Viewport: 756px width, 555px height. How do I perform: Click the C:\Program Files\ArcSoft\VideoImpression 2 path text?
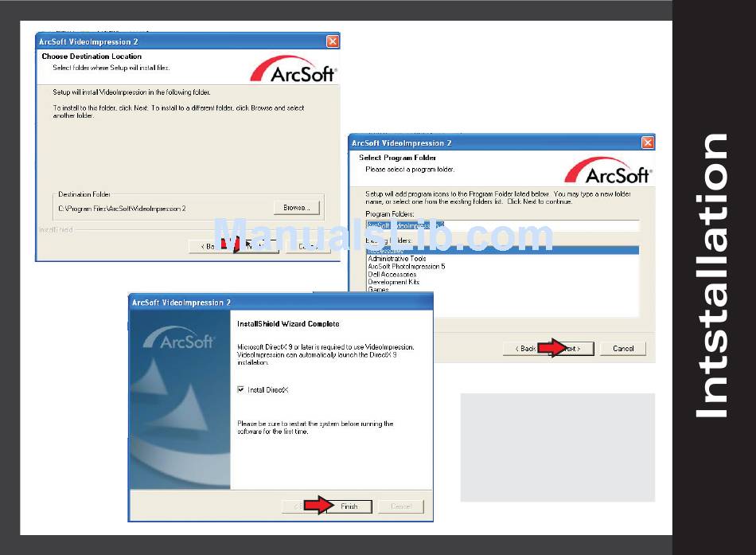click(x=122, y=209)
